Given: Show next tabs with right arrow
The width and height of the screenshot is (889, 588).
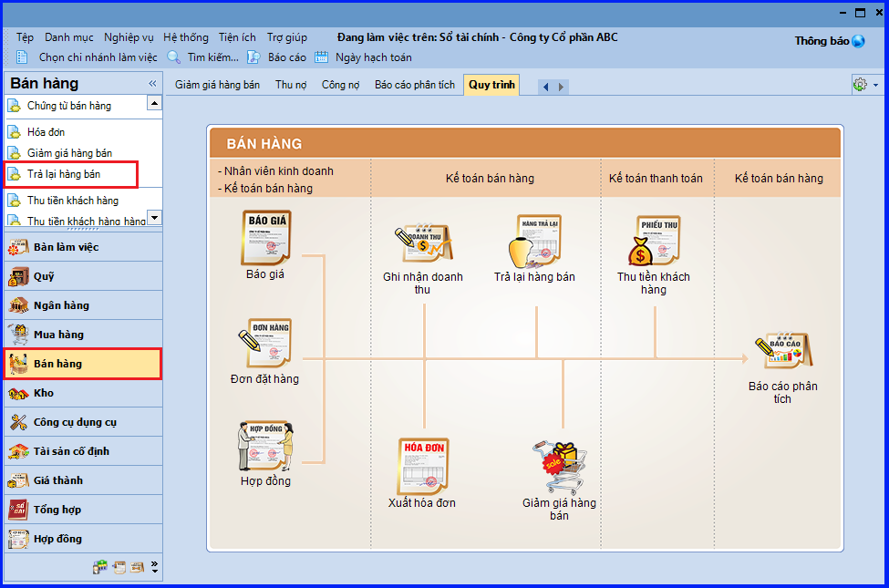Looking at the screenshot, I should (562, 87).
